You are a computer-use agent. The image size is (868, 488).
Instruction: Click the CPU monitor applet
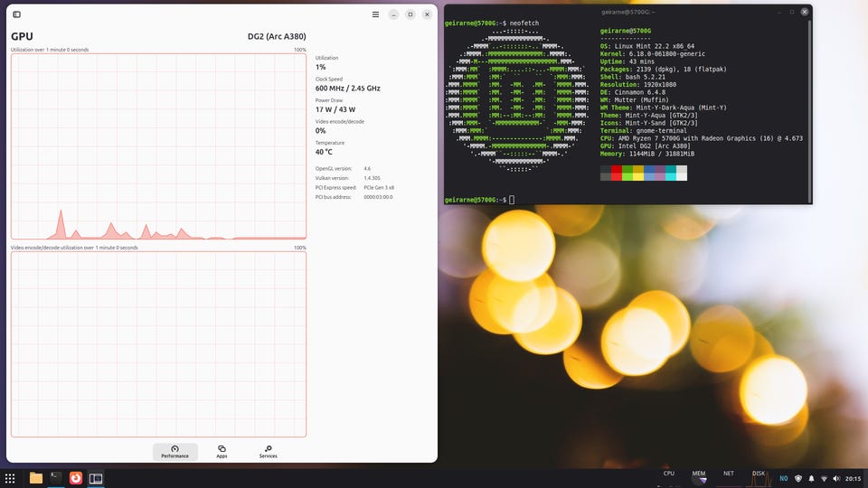tap(669, 475)
